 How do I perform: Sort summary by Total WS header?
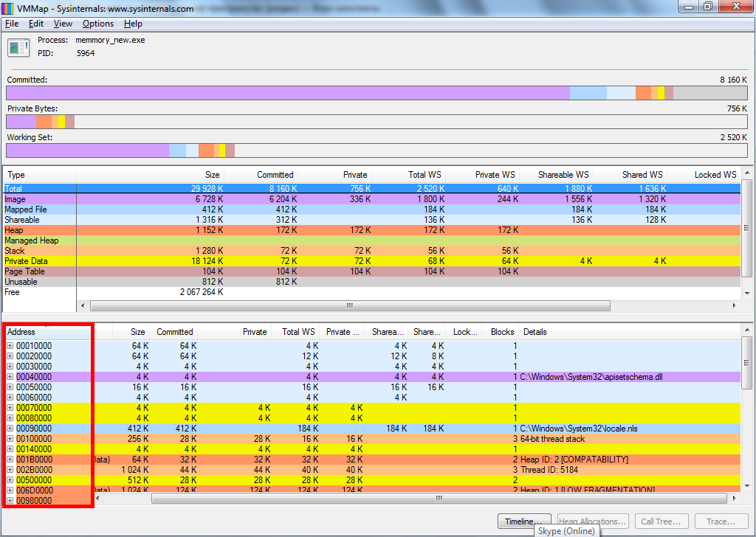tap(409, 175)
